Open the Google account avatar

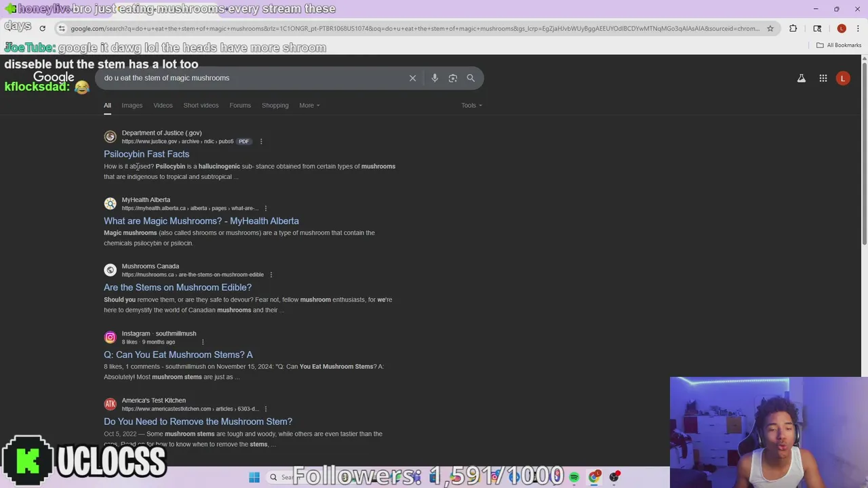coord(843,79)
